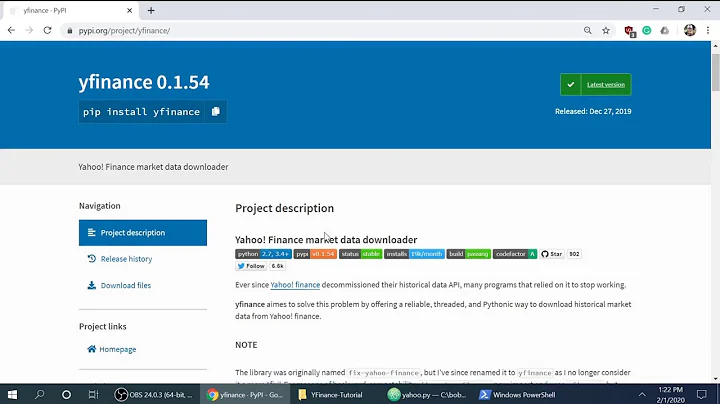Open the Windows Start menu
This screenshot has height=404, width=720.
coord(12,394)
